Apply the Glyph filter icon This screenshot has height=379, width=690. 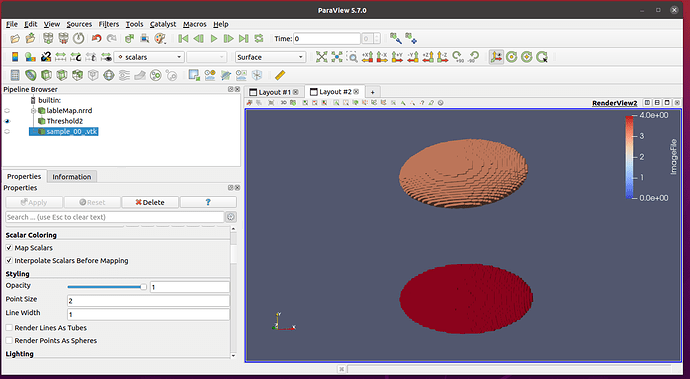[x=109, y=75]
